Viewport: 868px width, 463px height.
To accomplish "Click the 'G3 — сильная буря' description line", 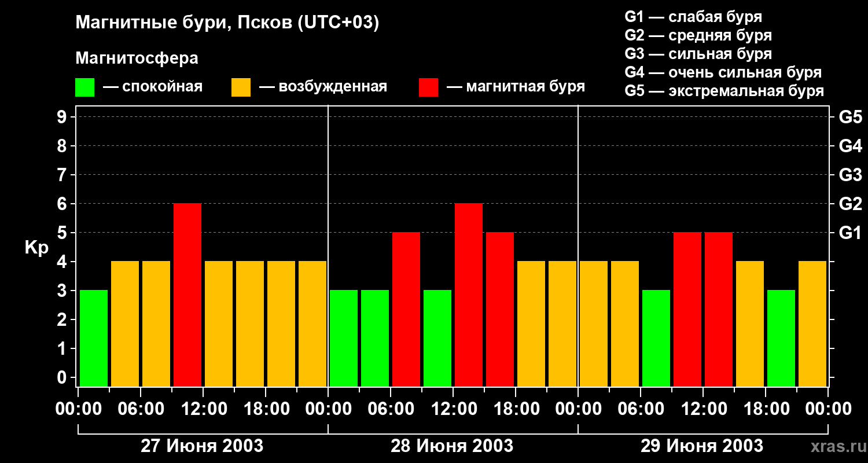I will (698, 54).
